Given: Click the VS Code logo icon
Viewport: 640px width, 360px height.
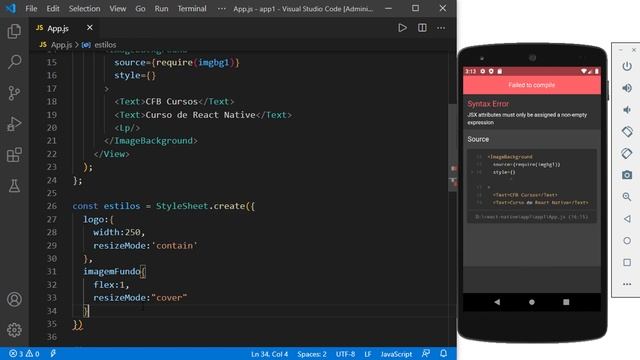Looking at the screenshot, I should [11, 8].
